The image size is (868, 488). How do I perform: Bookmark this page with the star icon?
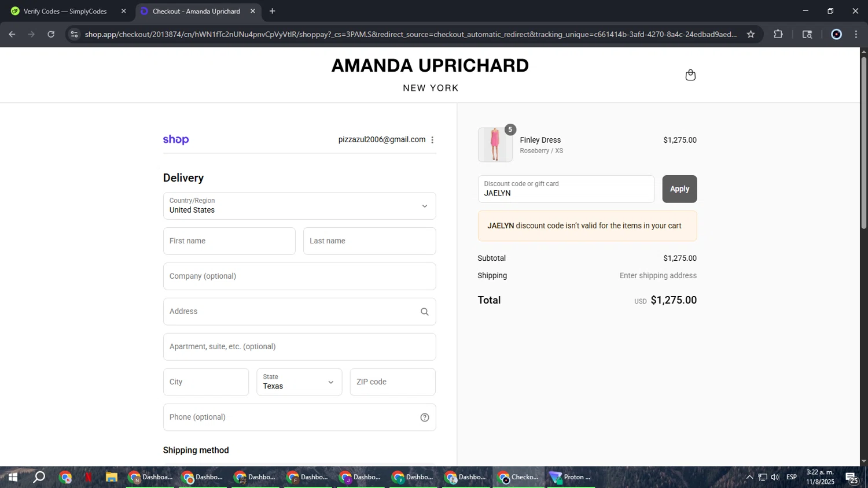[751, 34]
